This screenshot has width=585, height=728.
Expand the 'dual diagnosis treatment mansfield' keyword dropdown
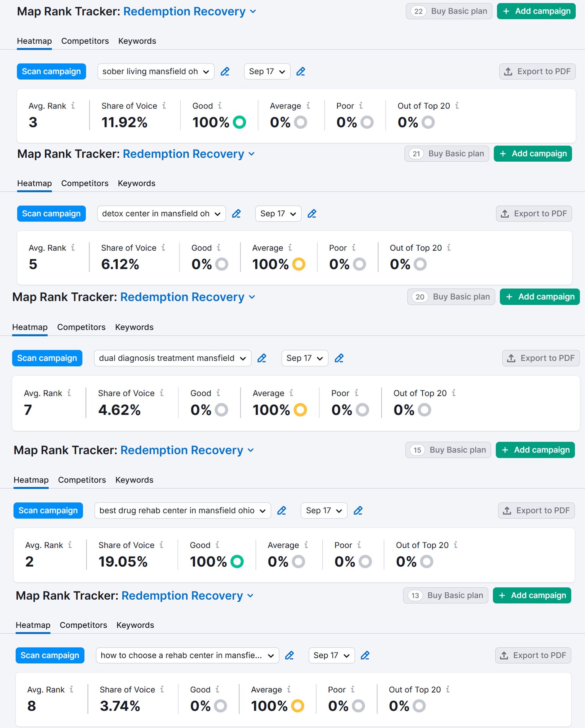point(172,358)
